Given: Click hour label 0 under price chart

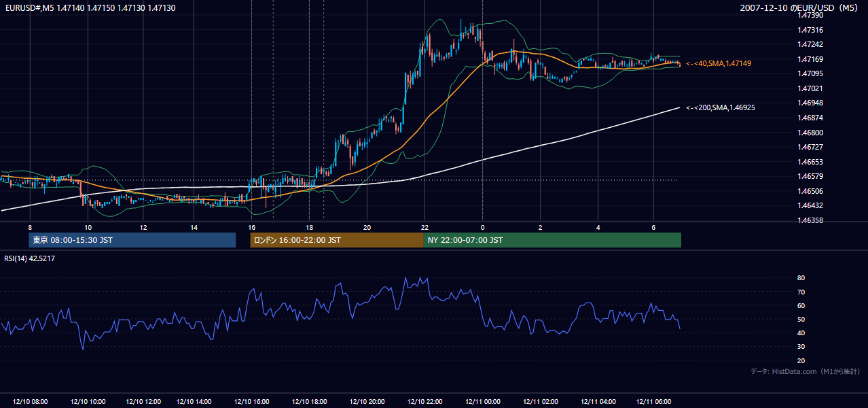Looking at the screenshot, I should tap(482, 226).
